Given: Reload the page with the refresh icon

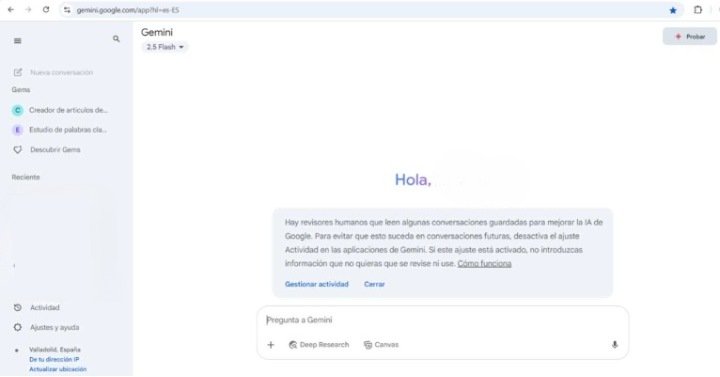Looking at the screenshot, I should pyautogui.click(x=46, y=10).
